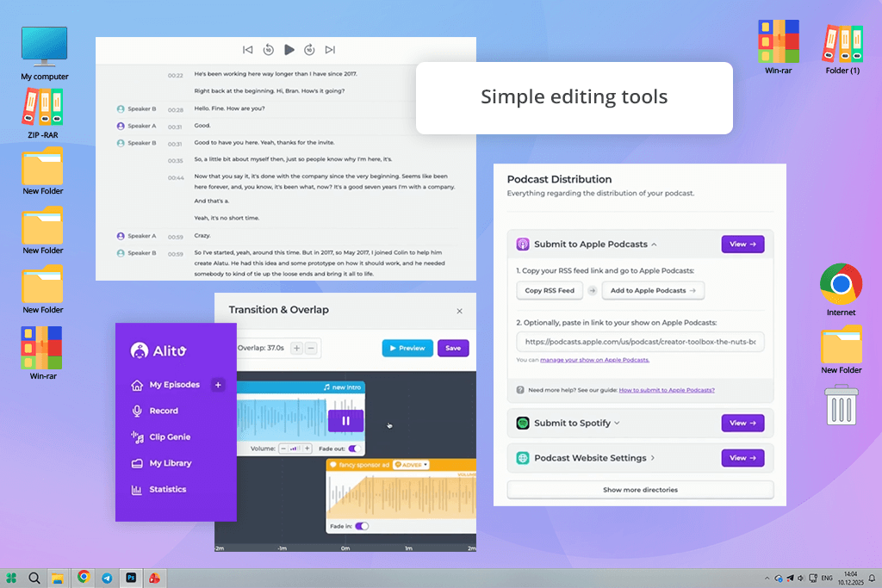The width and height of the screenshot is (882, 588).
Task: Click the Apple Podcasts purple icon
Action: coord(523,244)
